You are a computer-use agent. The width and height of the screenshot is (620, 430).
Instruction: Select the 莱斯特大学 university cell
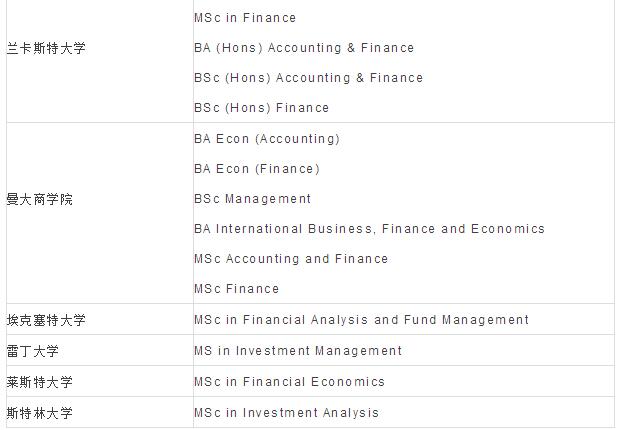[x=40, y=382]
